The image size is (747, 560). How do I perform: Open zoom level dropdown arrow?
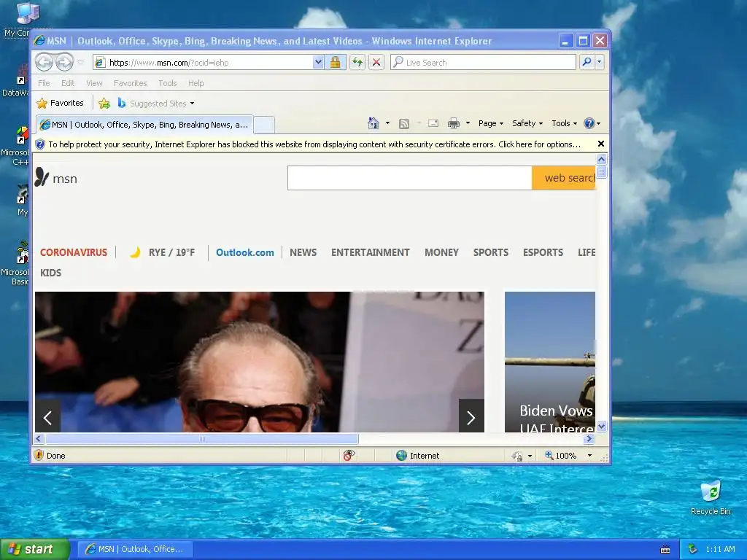click(589, 456)
